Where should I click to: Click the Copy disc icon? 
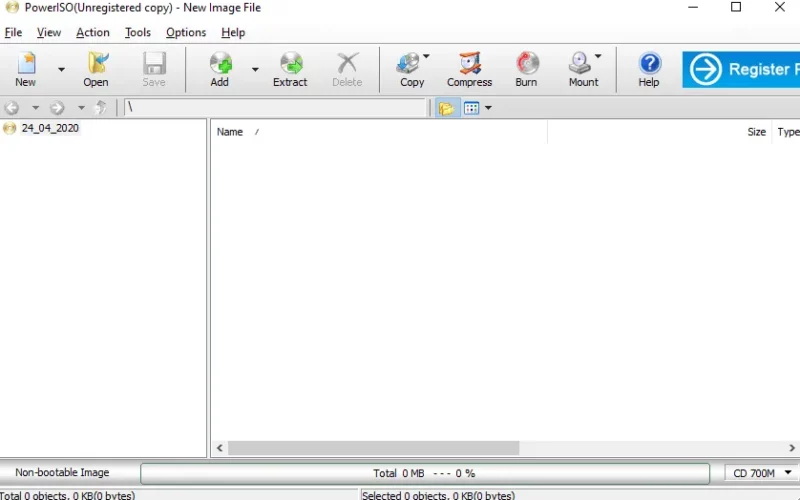click(x=409, y=69)
